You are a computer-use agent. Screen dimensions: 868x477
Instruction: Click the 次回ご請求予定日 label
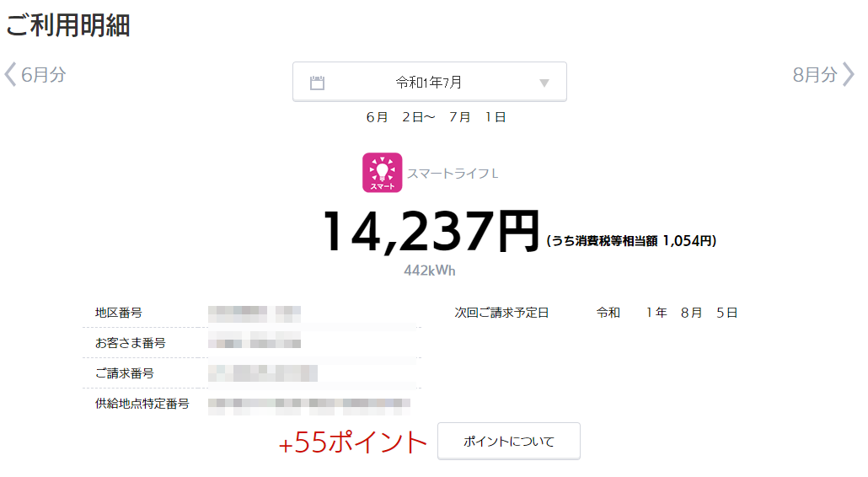click(501, 313)
